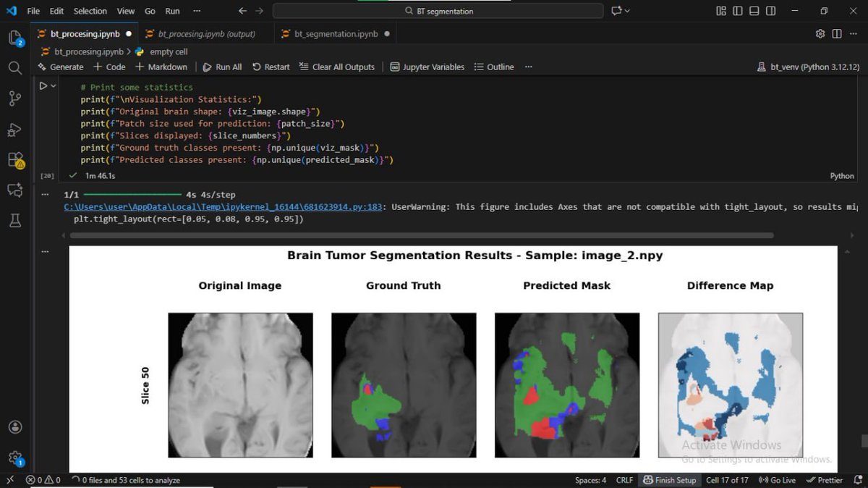Open notebook settings gear icon
Viewport: 868px width, 488px height.
coord(820,33)
